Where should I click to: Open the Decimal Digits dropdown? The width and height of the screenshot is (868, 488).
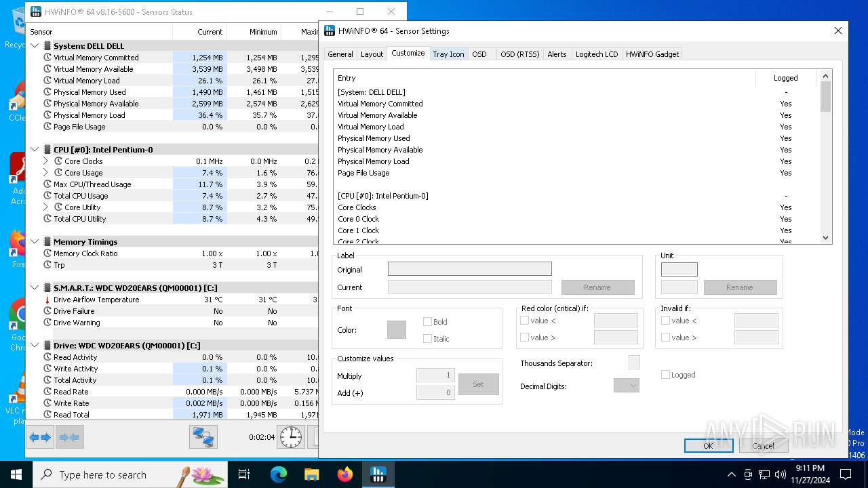coord(627,386)
